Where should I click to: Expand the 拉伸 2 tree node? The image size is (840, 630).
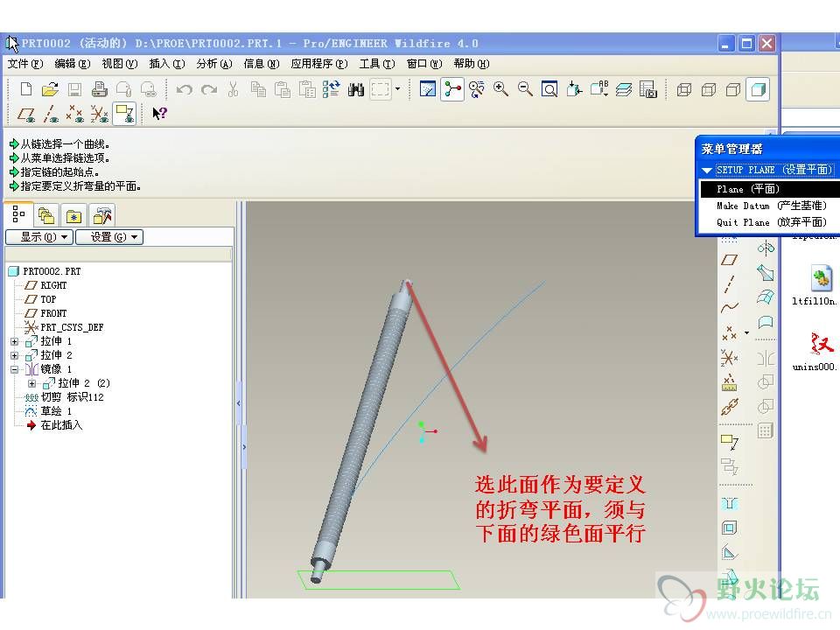click(x=15, y=355)
